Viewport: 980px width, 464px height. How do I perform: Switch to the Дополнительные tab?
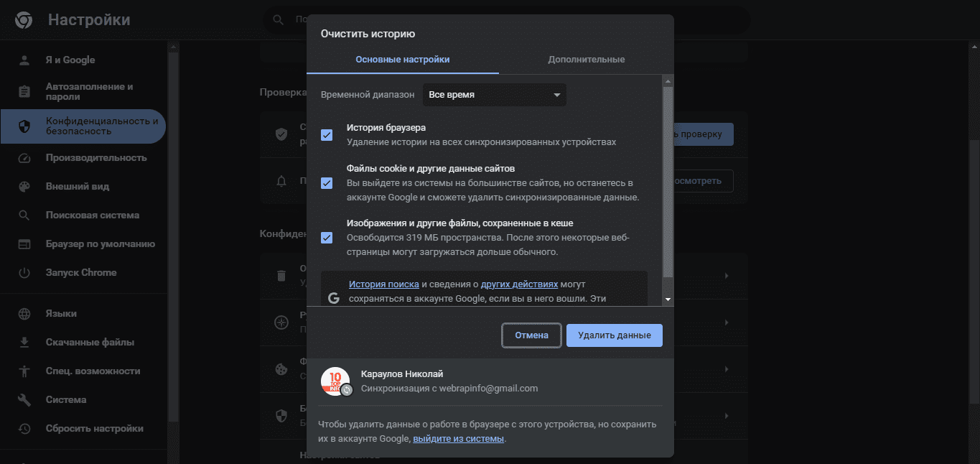(586, 60)
